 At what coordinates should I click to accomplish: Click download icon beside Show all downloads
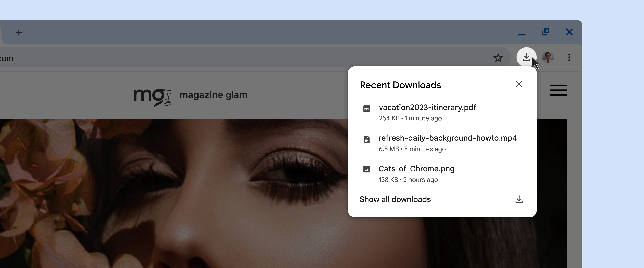click(519, 199)
